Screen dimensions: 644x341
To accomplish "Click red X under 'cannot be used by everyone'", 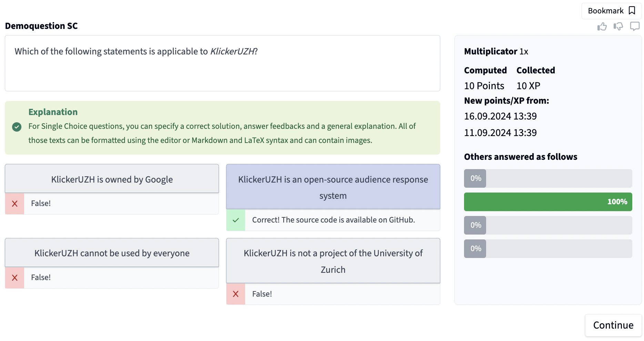I will (x=15, y=278).
